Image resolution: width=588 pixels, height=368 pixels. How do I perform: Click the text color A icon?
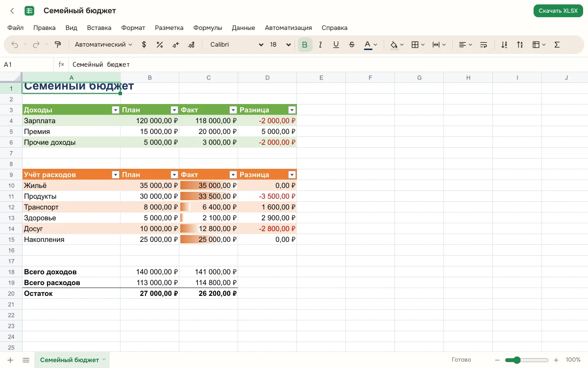[367, 45]
